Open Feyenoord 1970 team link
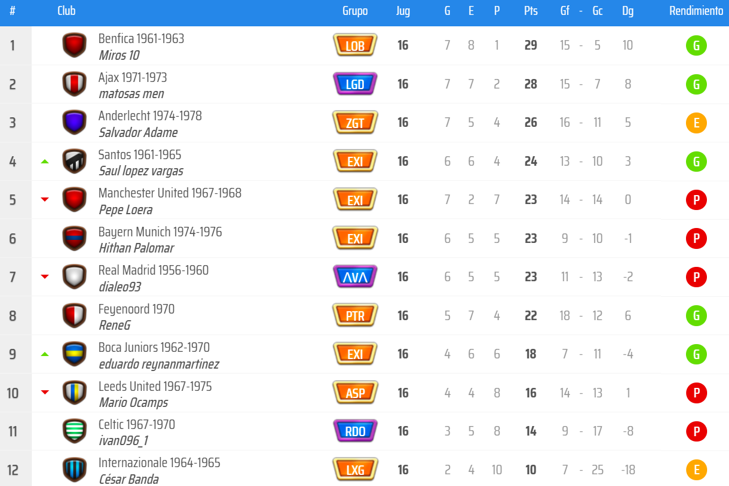This screenshot has height=486, width=729. point(136,309)
